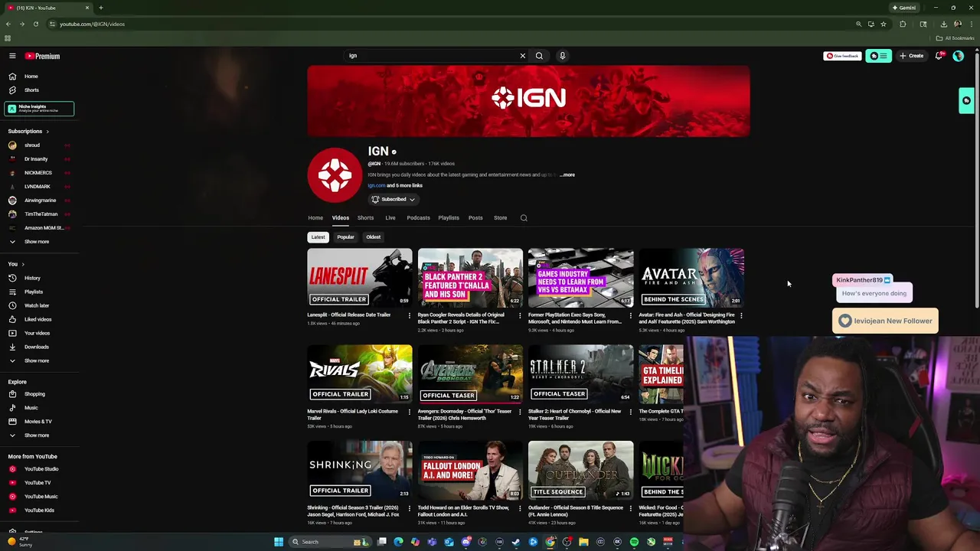980x551 pixels.
Task: Open Spotify from the taskbar
Action: pyautogui.click(x=634, y=542)
